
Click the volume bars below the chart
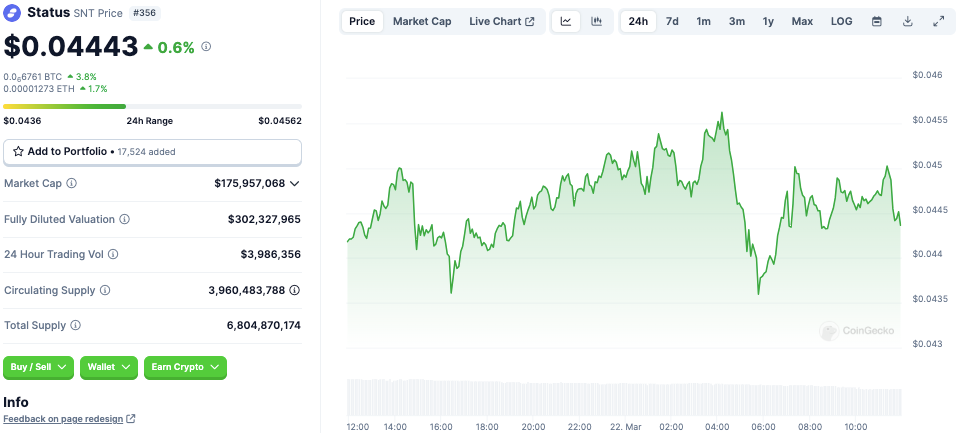tap(624, 397)
